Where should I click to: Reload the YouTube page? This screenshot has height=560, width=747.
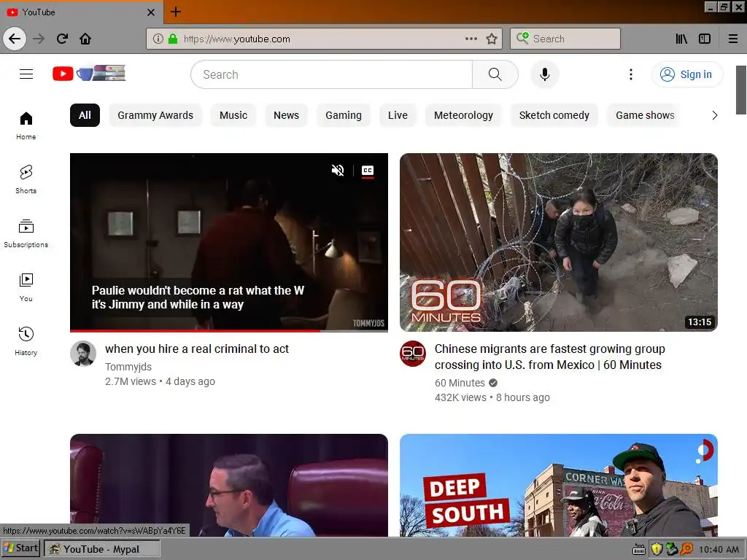tap(62, 39)
